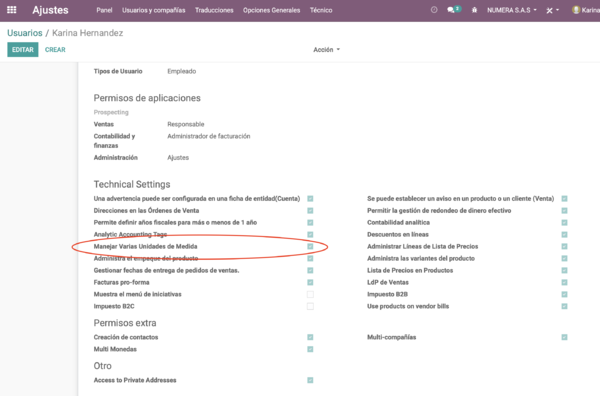
Task: Open the Acción dropdown menu
Action: [x=326, y=50]
